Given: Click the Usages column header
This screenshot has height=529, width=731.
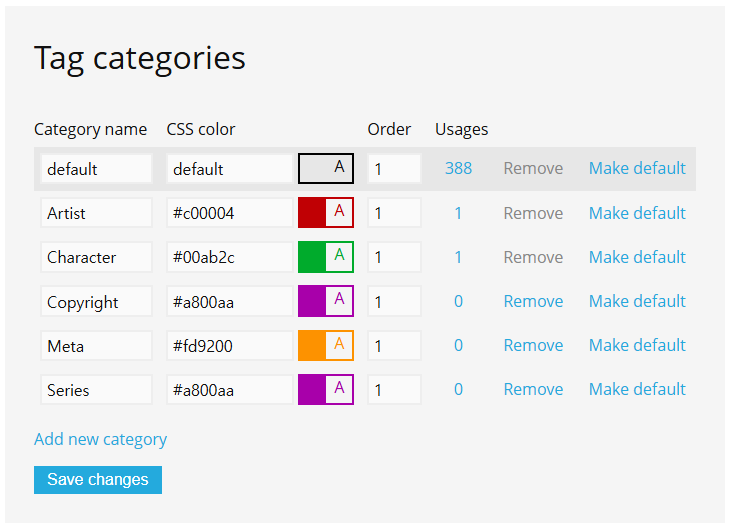Looking at the screenshot, I should pyautogui.click(x=462, y=130).
